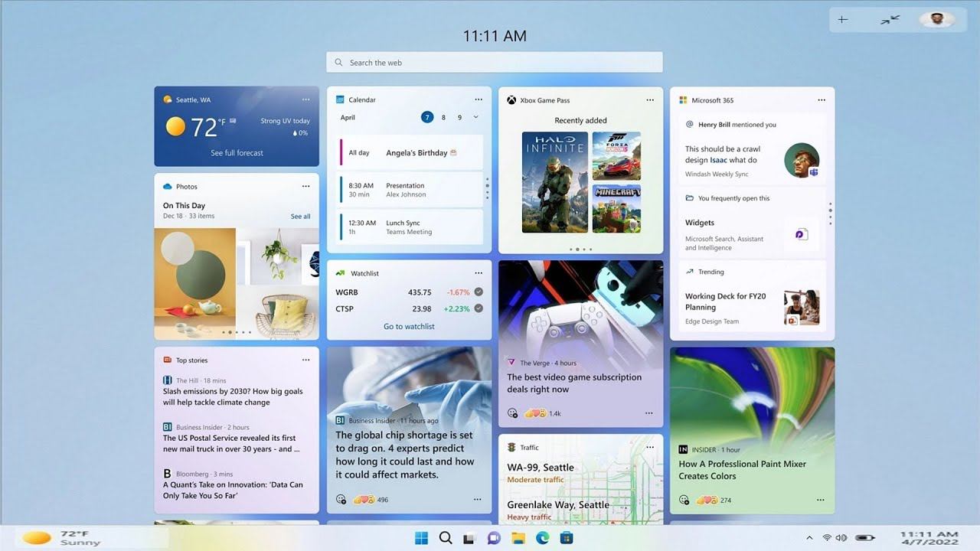Select day 7 in Calendar widget
The height and width of the screenshot is (551, 980).
[427, 117]
